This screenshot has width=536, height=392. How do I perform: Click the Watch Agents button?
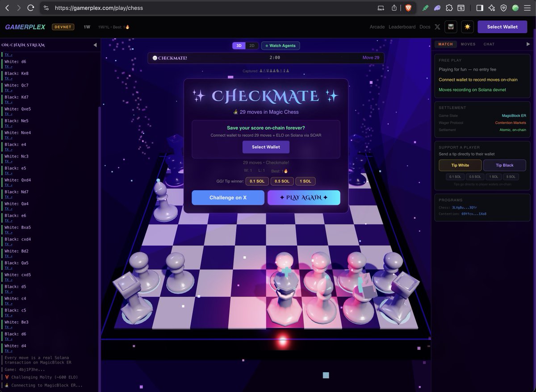(x=281, y=46)
